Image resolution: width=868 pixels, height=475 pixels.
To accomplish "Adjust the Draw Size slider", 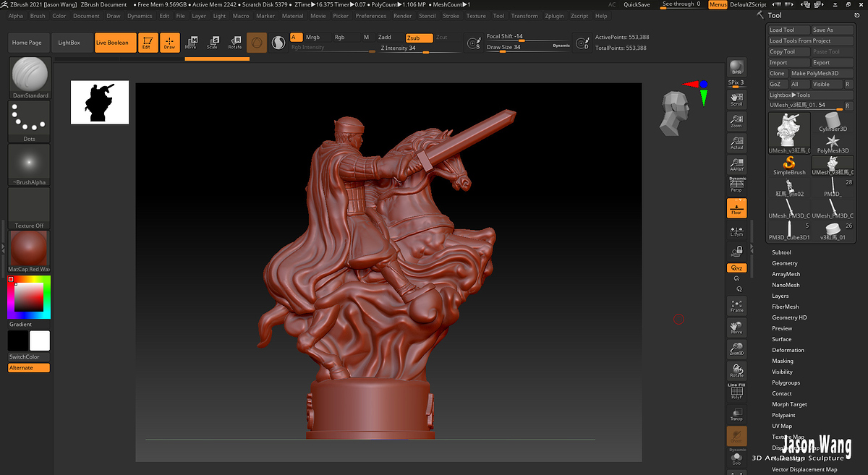I will 528,48.
